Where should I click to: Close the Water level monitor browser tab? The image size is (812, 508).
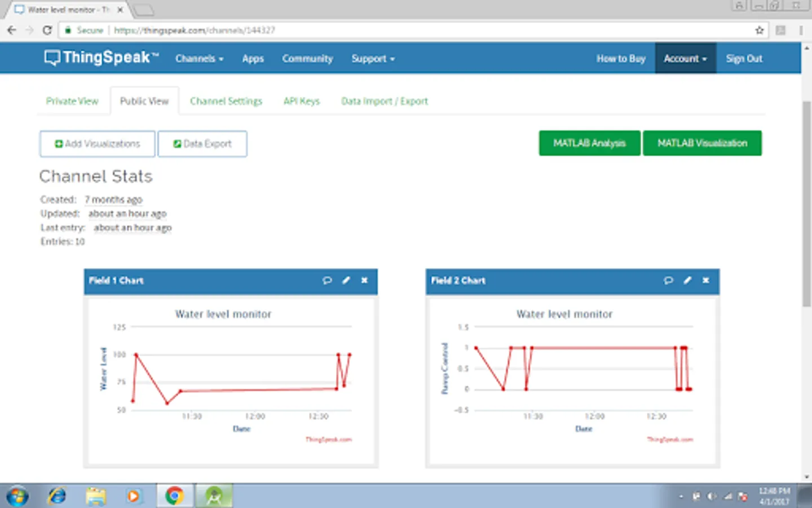coord(120,10)
